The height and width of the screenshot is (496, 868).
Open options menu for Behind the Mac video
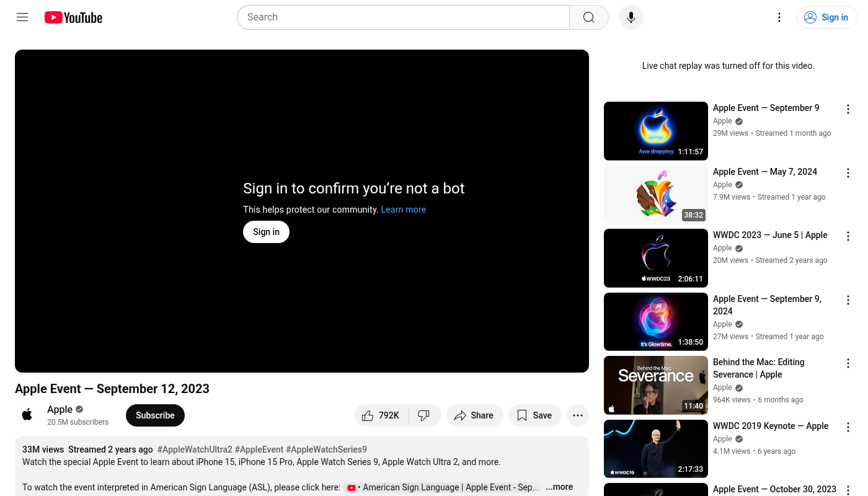pos(848,363)
